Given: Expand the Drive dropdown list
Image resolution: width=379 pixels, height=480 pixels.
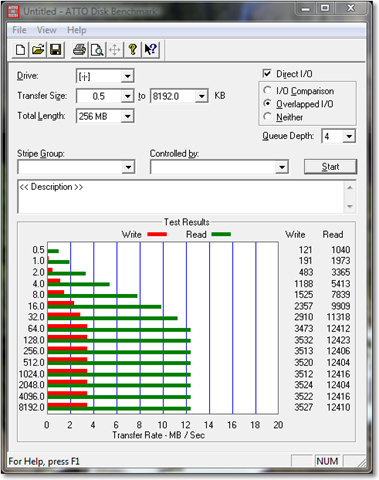Looking at the screenshot, I should (127, 76).
